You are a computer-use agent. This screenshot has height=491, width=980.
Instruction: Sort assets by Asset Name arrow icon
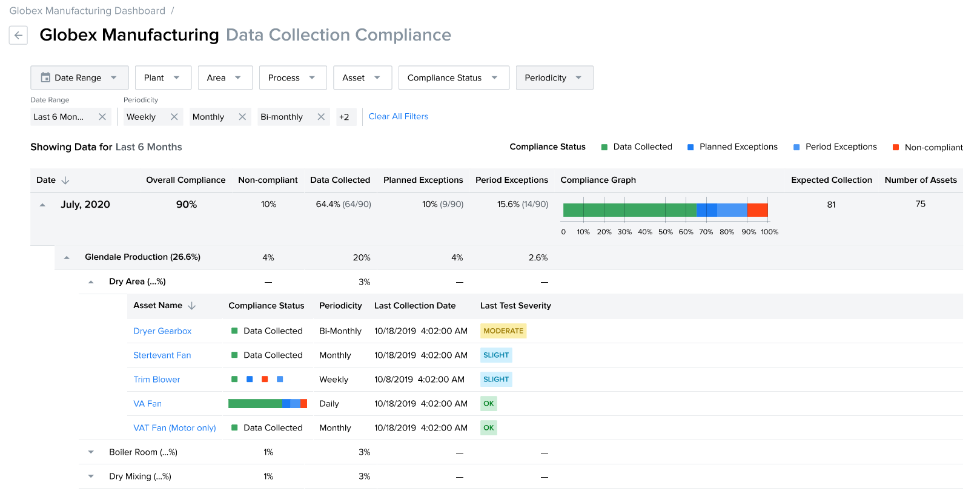(191, 306)
